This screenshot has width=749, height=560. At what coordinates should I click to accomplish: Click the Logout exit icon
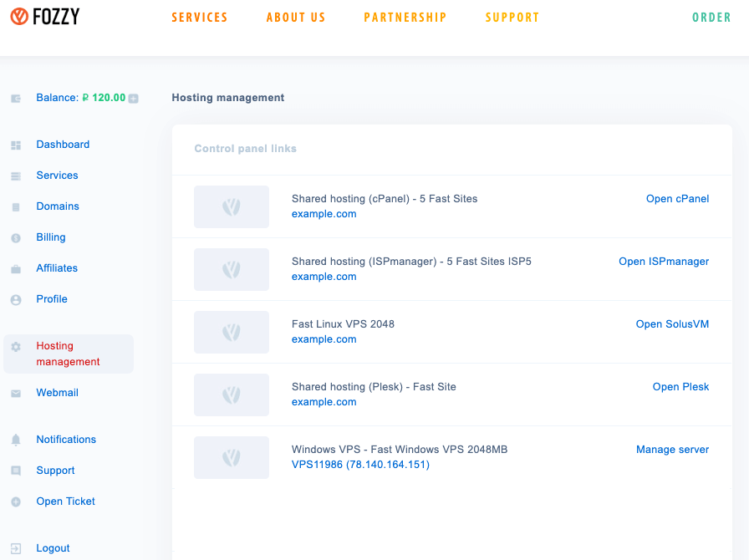pyautogui.click(x=15, y=548)
